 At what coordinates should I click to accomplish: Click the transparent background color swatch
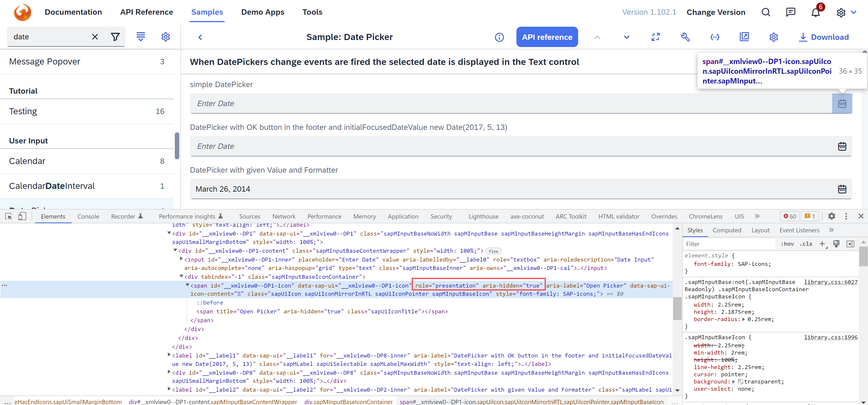coord(740,381)
